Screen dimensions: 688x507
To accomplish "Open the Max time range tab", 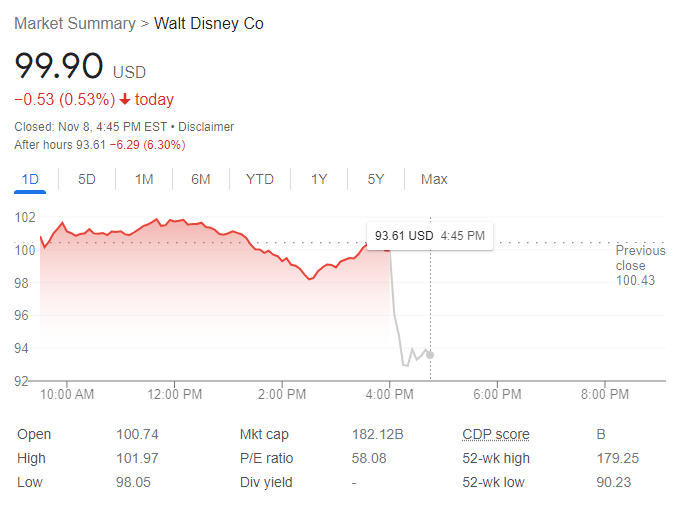I will coord(434,179).
